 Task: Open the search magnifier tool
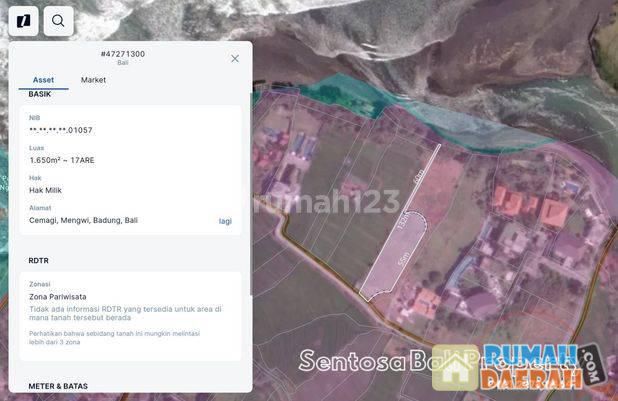(x=58, y=20)
